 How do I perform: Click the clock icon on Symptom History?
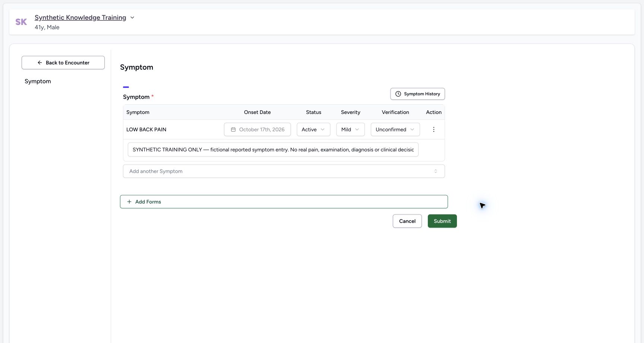398,94
